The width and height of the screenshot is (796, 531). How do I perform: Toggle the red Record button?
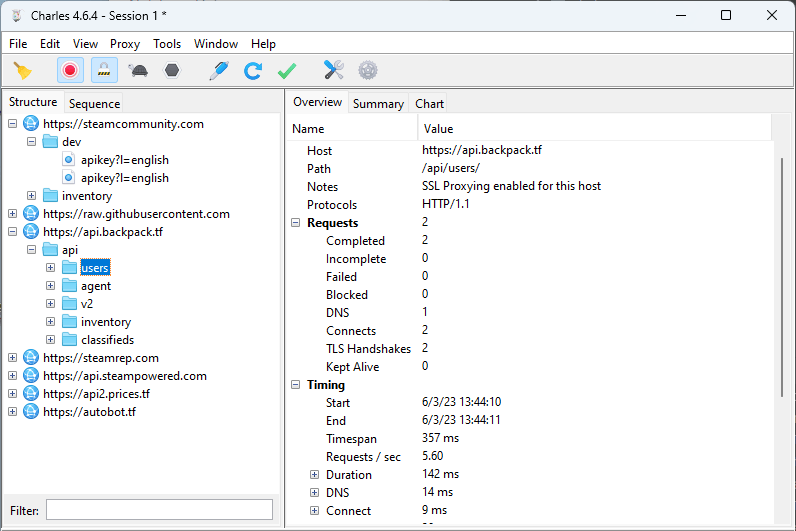[x=70, y=70]
